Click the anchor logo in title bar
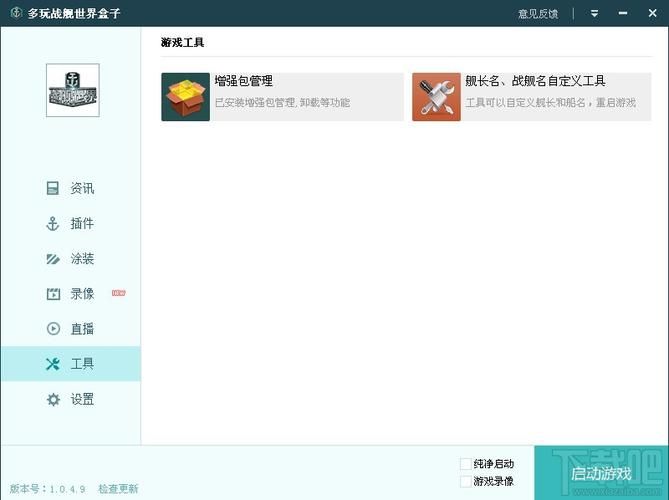Image resolution: width=669 pixels, height=500 pixels. click(16, 12)
